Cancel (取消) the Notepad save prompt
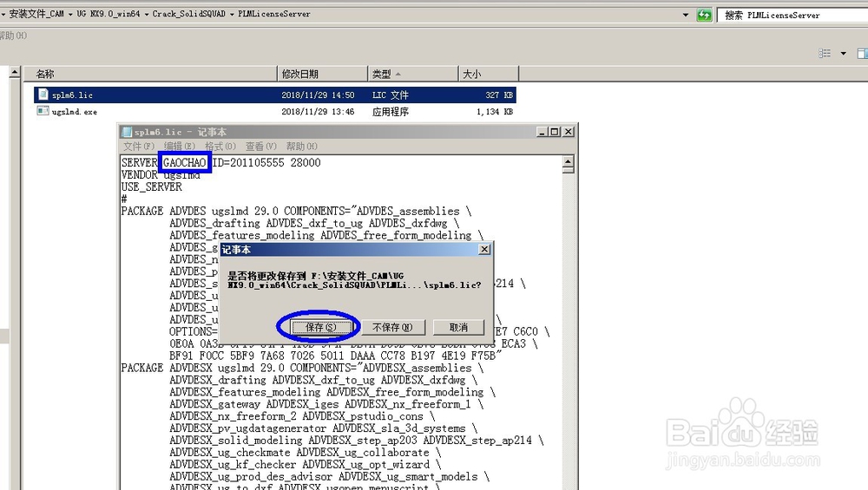The image size is (868, 490). (x=458, y=328)
